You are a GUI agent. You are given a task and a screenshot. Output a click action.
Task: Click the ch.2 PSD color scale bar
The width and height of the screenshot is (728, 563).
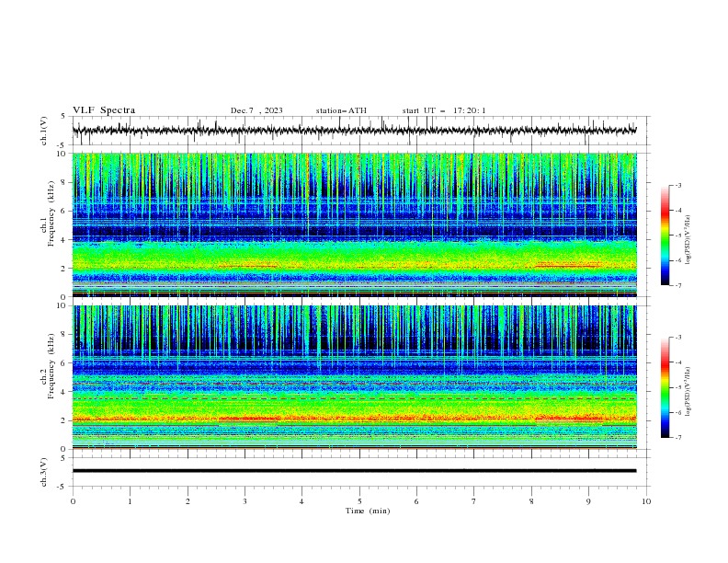(665, 387)
